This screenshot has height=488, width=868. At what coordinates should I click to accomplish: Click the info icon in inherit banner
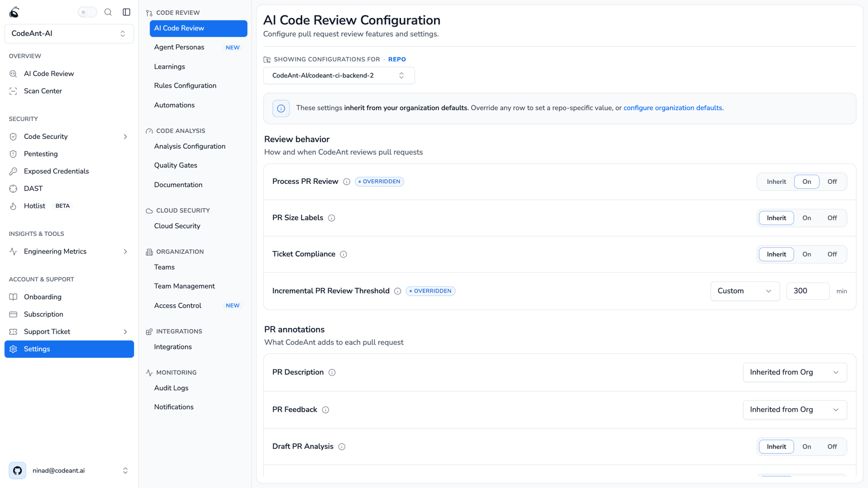281,108
